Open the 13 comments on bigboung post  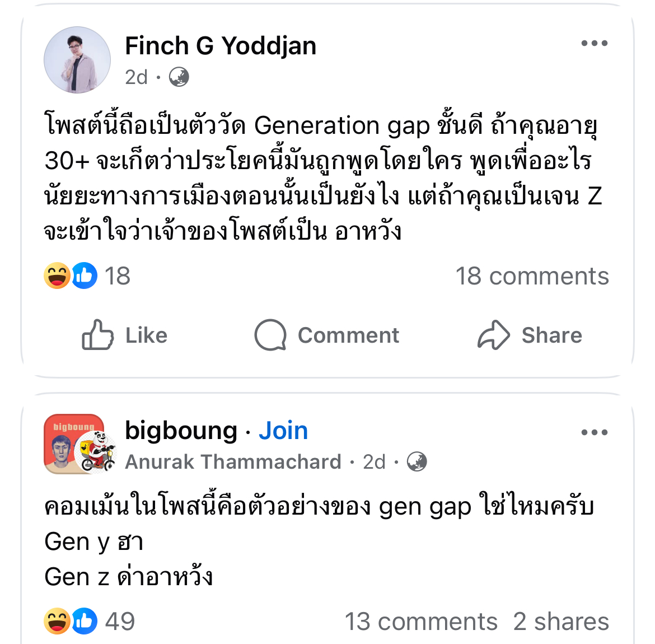pos(420,622)
